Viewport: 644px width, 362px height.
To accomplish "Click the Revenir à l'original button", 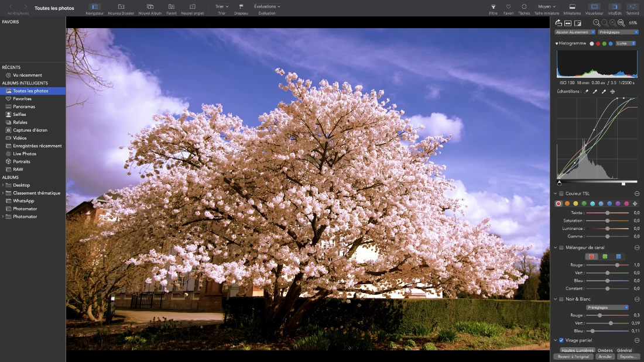I will click(x=574, y=356).
